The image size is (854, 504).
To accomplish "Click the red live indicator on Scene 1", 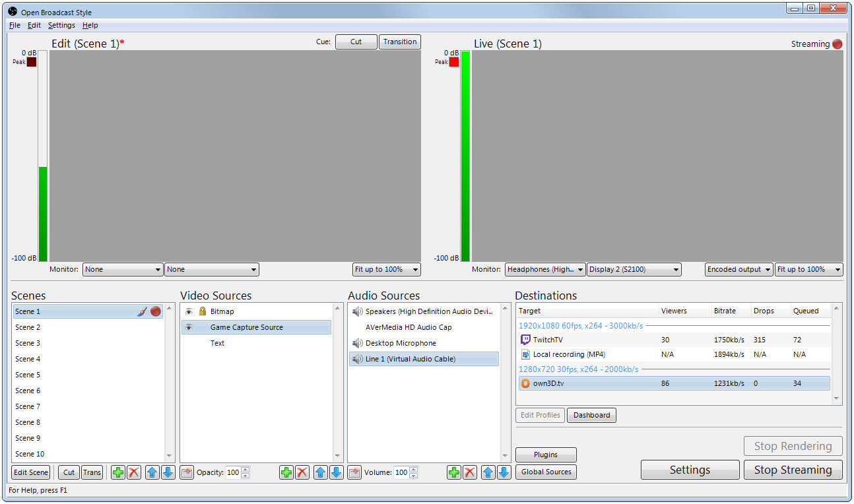I will click(x=156, y=311).
